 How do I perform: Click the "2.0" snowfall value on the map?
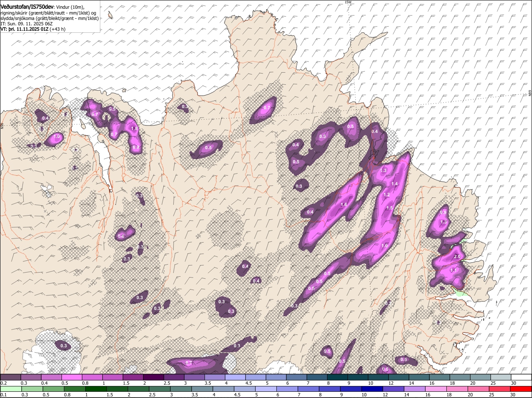pos(457,257)
